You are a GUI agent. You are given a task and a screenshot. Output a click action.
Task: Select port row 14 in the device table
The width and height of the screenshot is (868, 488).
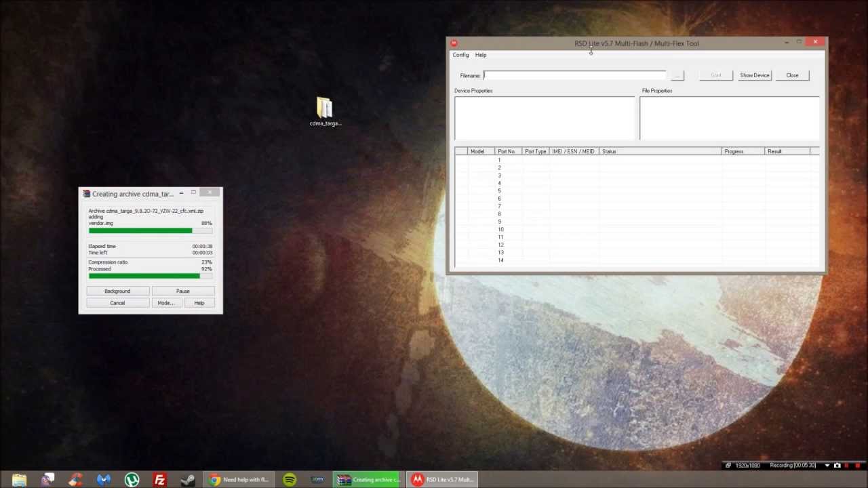click(x=637, y=260)
